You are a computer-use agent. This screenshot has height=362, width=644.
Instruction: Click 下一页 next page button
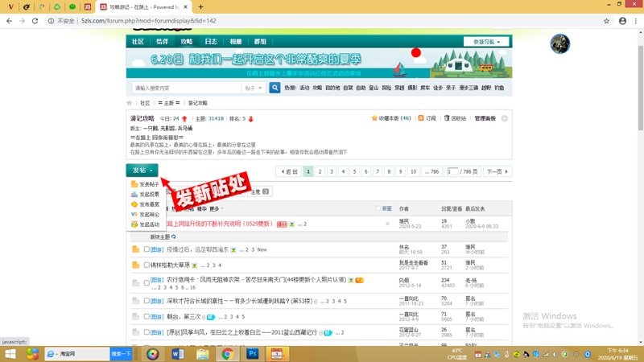point(497,171)
